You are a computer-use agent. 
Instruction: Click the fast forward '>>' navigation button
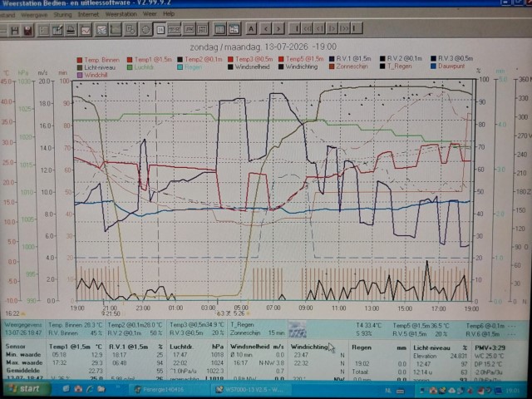344,28
